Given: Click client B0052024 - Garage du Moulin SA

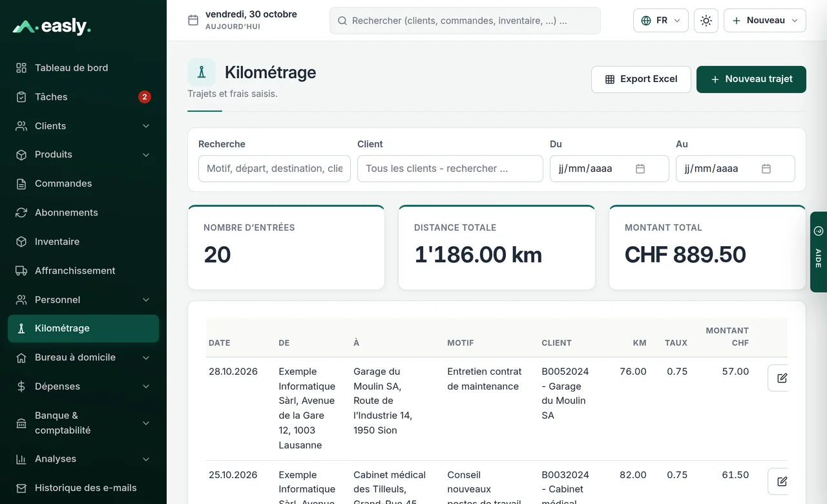Looking at the screenshot, I should 565,394.
